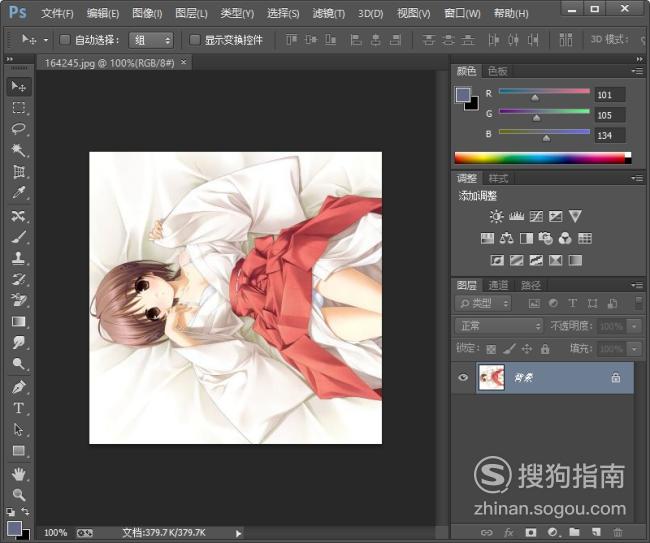Switch to the 通道 tab
The height and width of the screenshot is (543, 650).
(498, 285)
